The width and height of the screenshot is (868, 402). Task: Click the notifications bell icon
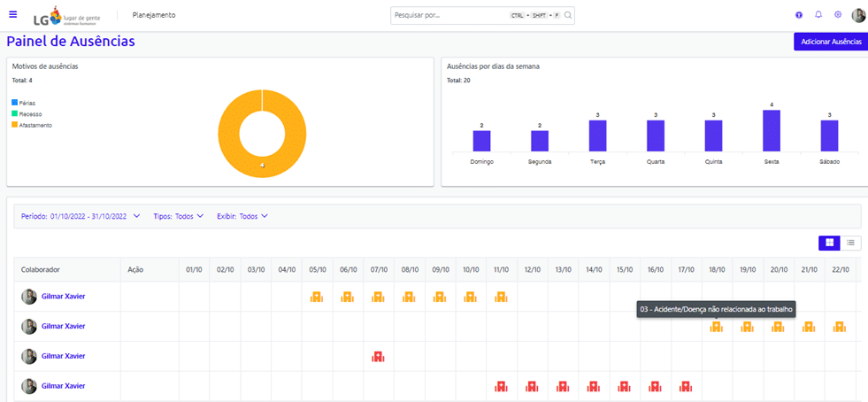pyautogui.click(x=818, y=15)
